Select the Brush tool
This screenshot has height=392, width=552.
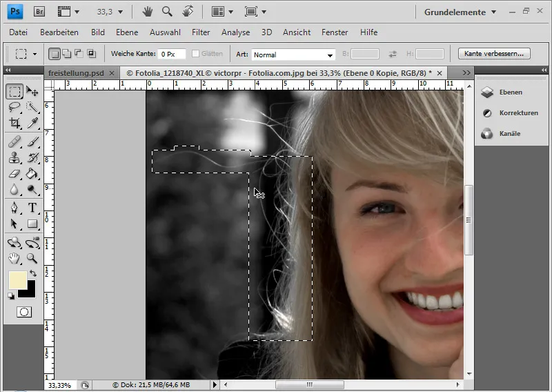[32, 142]
